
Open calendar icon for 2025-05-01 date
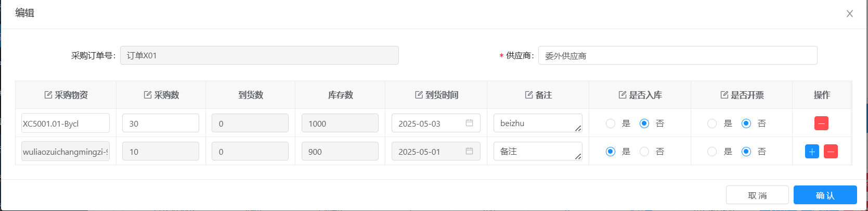click(x=469, y=151)
